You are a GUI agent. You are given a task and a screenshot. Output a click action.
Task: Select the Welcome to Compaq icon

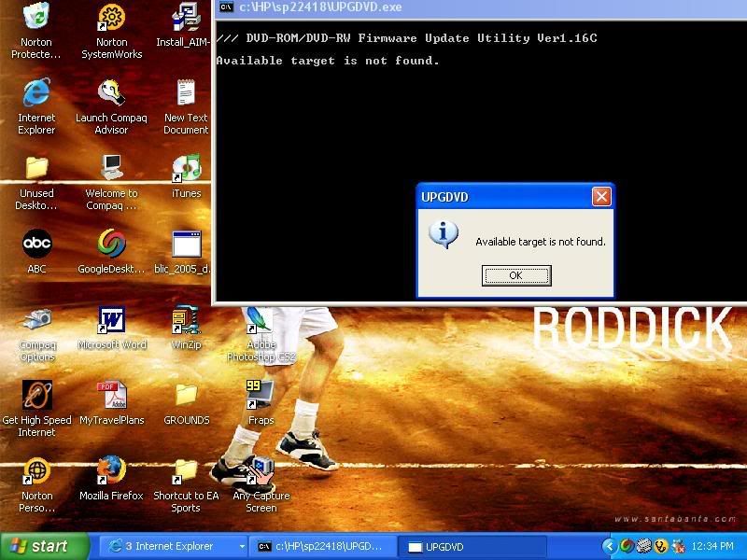point(111,183)
